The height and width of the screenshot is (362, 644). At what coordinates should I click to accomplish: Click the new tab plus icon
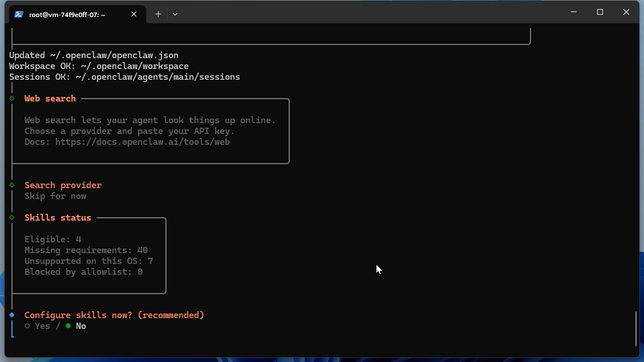(x=159, y=14)
